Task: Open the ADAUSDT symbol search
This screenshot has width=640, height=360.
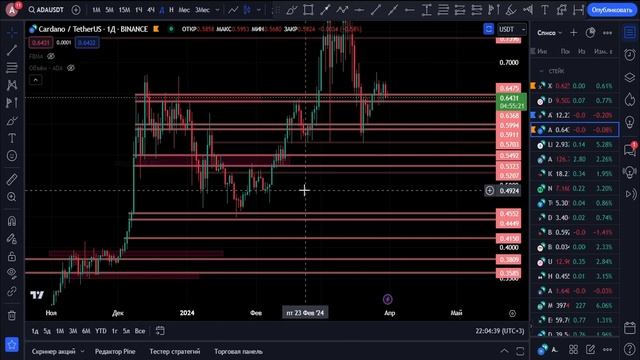Action: [46, 9]
